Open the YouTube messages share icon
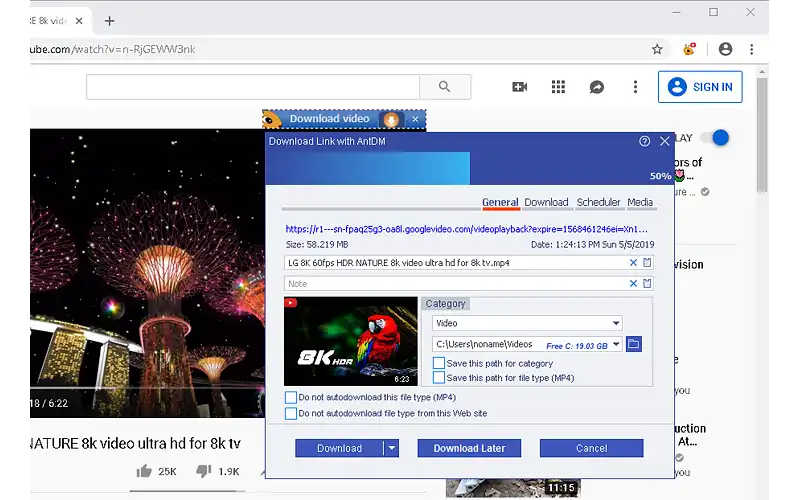This screenshot has height=500, width=800. (596, 87)
